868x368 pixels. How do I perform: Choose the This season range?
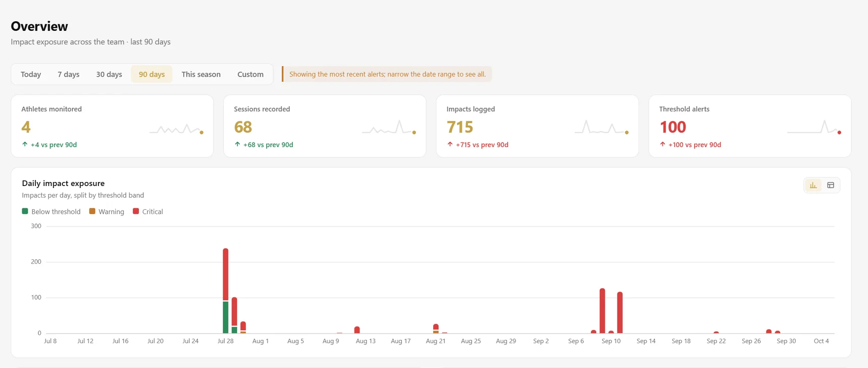click(x=201, y=74)
